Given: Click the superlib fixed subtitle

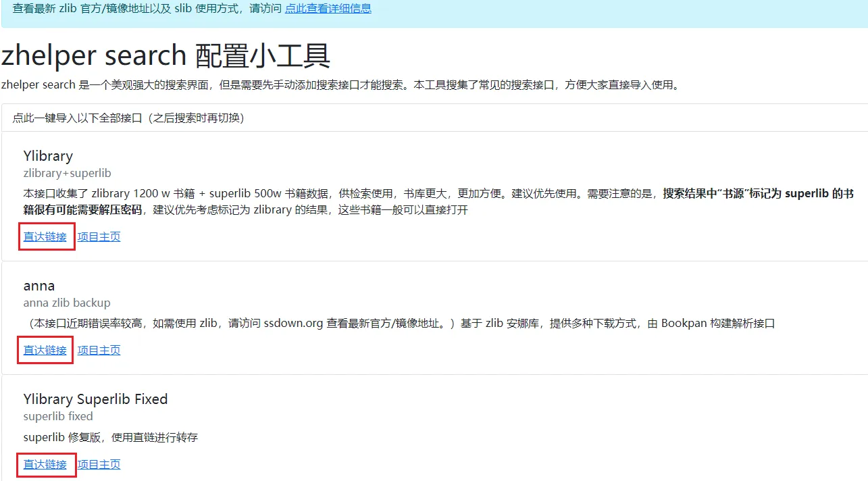Looking at the screenshot, I should tap(58, 416).
